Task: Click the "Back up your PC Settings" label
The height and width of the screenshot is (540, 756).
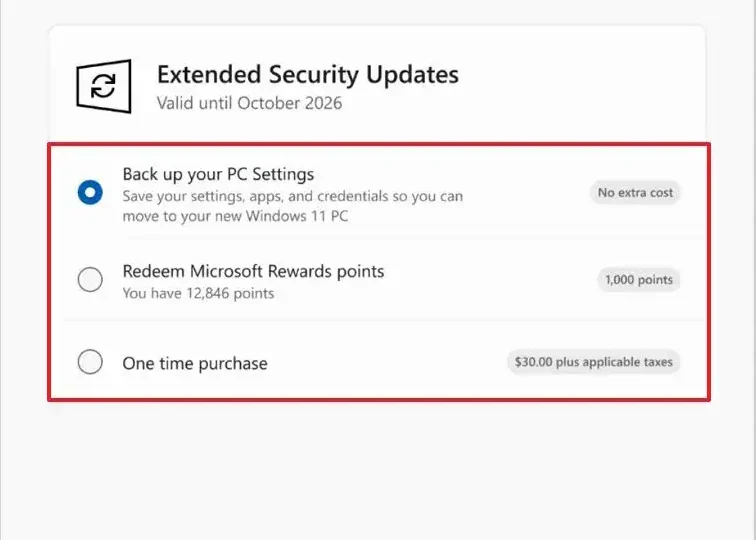Action: tap(218, 175)
